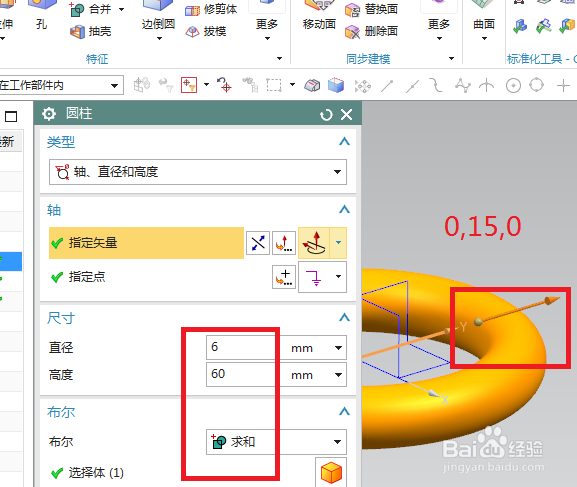This screenshot has height=487, width=577.
Task: Select the 拔模 (Draft) tool
Action: tap(206, 32)
